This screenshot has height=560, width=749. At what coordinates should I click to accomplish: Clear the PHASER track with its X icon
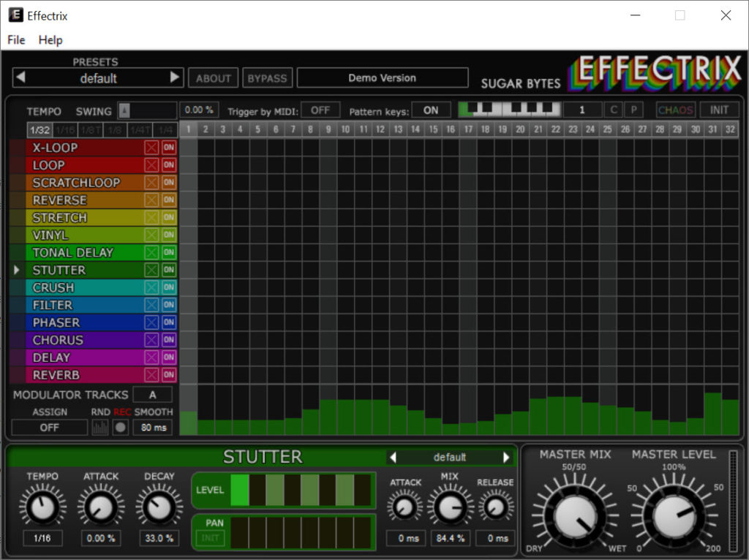coord(151,322)
